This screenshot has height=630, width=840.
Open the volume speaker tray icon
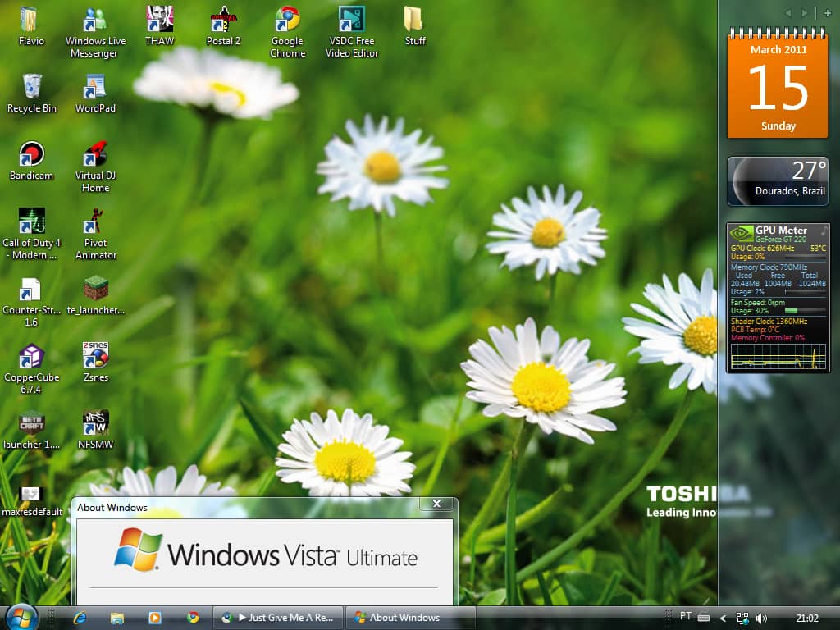761,619
